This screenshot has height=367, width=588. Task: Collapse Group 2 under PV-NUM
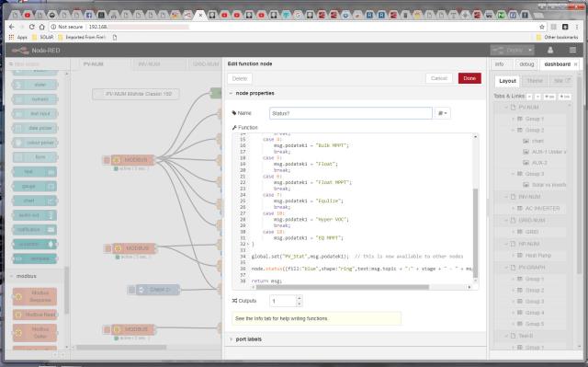[513, 131]
